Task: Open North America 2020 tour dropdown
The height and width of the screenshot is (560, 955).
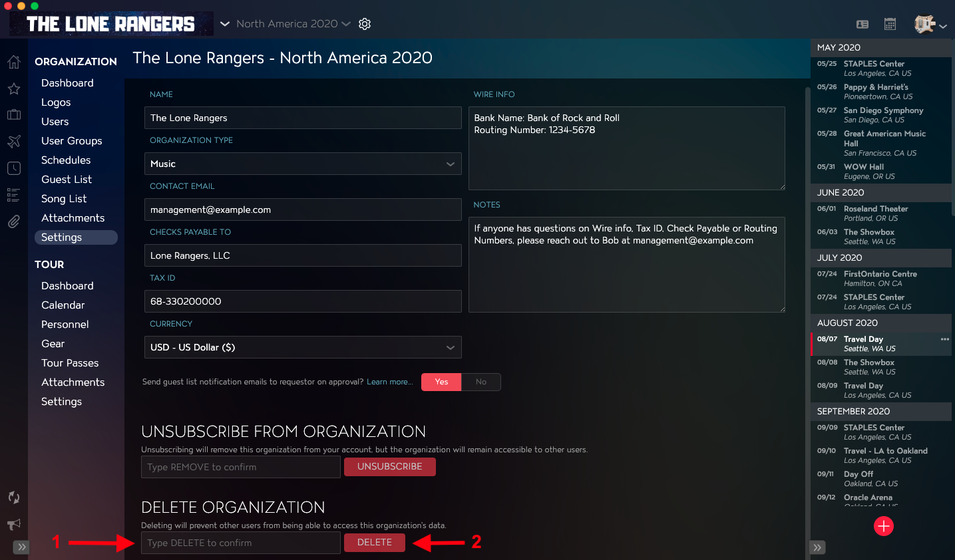Action: [293, 24]
